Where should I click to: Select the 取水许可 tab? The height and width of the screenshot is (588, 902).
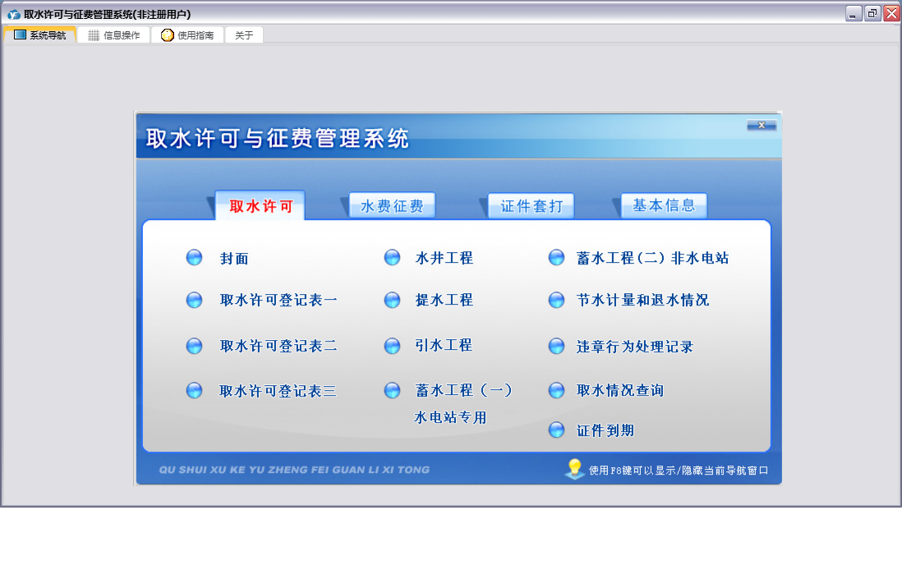coord(260,206)
